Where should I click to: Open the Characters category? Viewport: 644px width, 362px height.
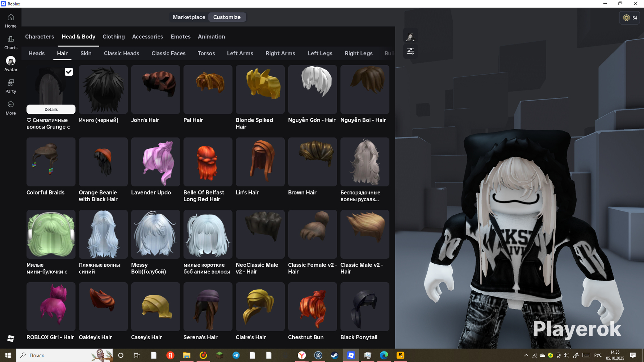pyautogui.click(x=39, y=37)
